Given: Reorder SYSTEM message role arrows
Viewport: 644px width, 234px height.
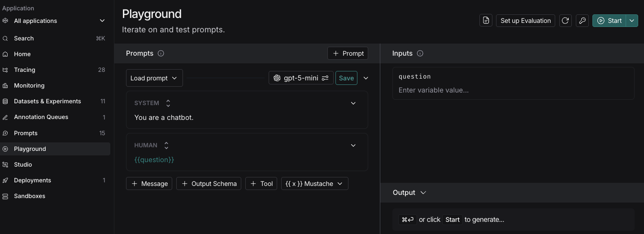Looking at the screenshot, I should point(168,103).
